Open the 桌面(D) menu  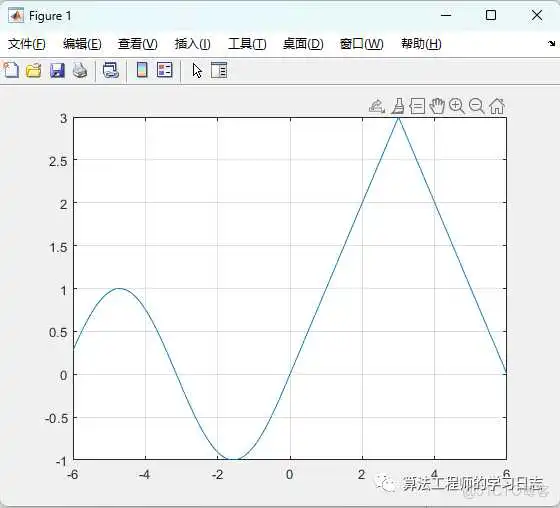click(303, 44)
